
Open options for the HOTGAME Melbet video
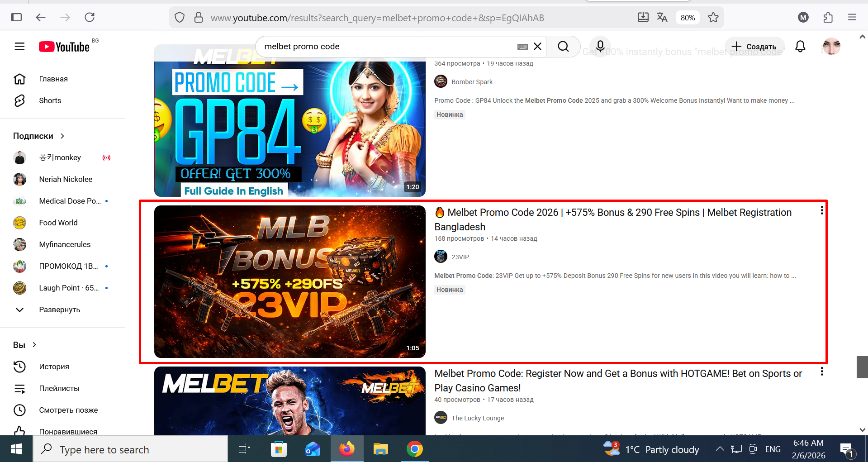821,372
